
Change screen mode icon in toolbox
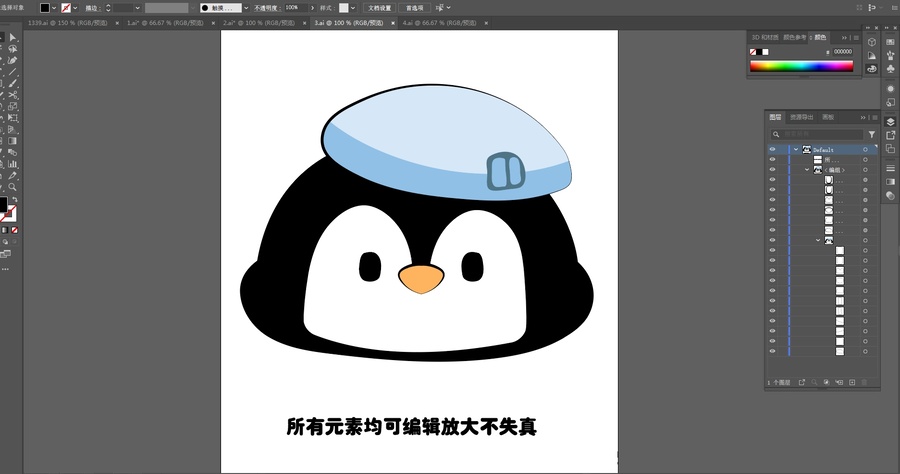pyautogui.click(x=6, y=254)
